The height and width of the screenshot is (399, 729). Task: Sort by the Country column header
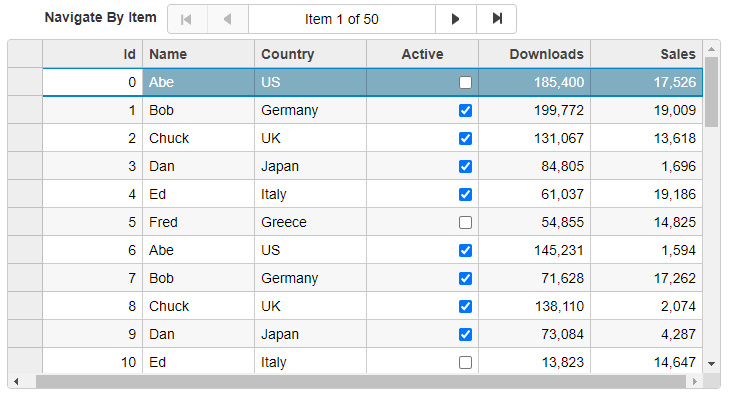click(311, 54)
